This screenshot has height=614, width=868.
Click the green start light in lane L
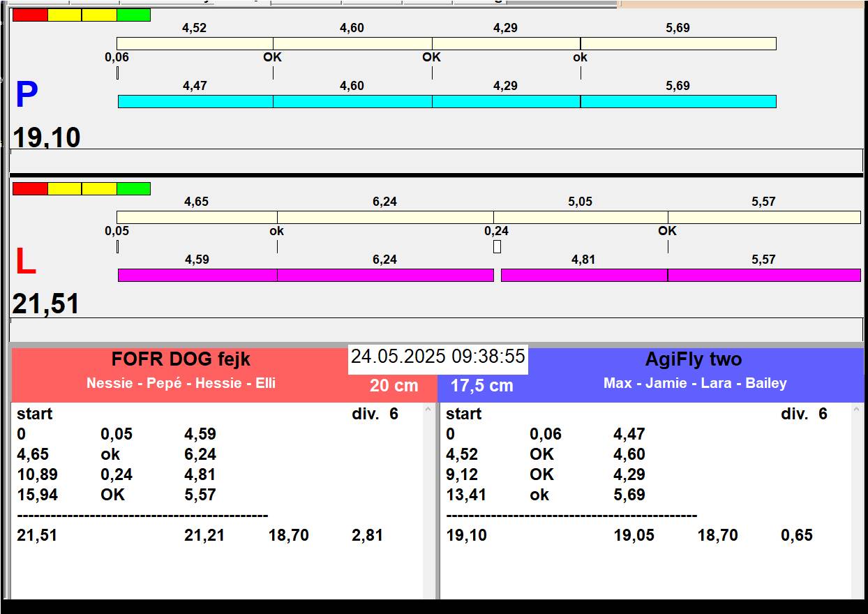(133, 188)
